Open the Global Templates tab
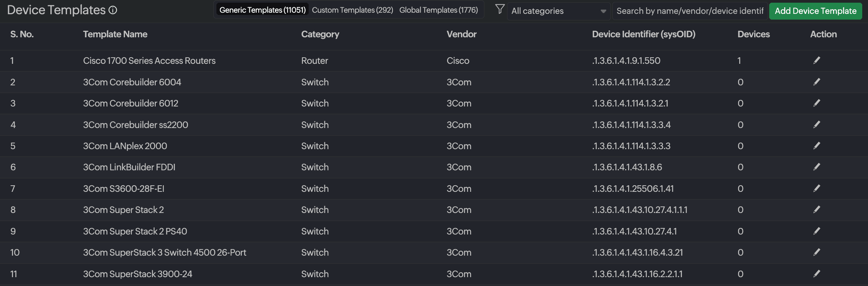868x286 pixels. click(439, 10)
